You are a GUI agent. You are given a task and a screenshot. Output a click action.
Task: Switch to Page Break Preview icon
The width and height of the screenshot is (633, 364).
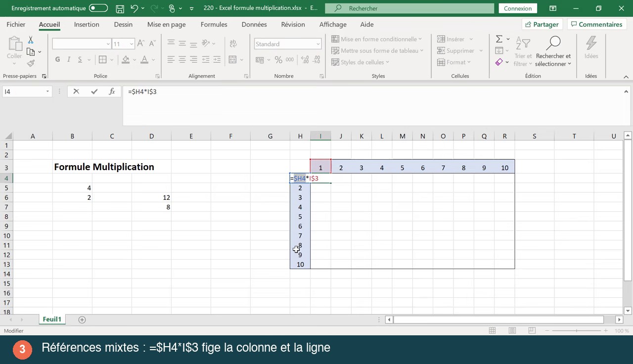tap(532, 330)
